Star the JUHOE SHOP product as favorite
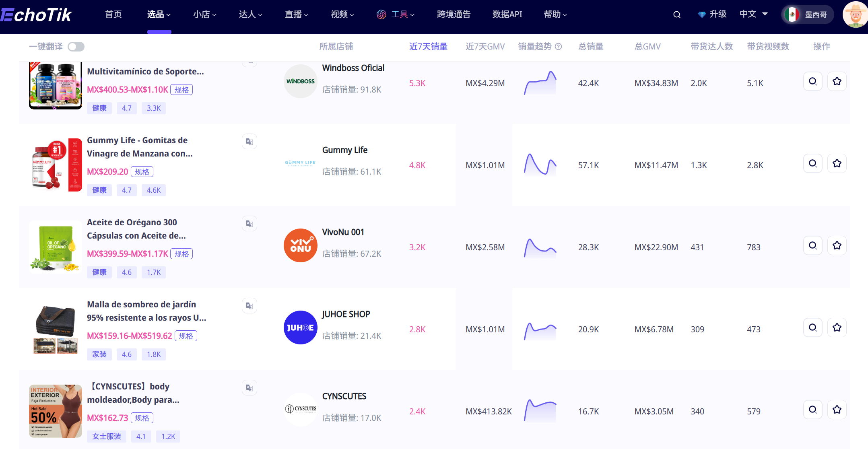 click(x=837, y=327)
